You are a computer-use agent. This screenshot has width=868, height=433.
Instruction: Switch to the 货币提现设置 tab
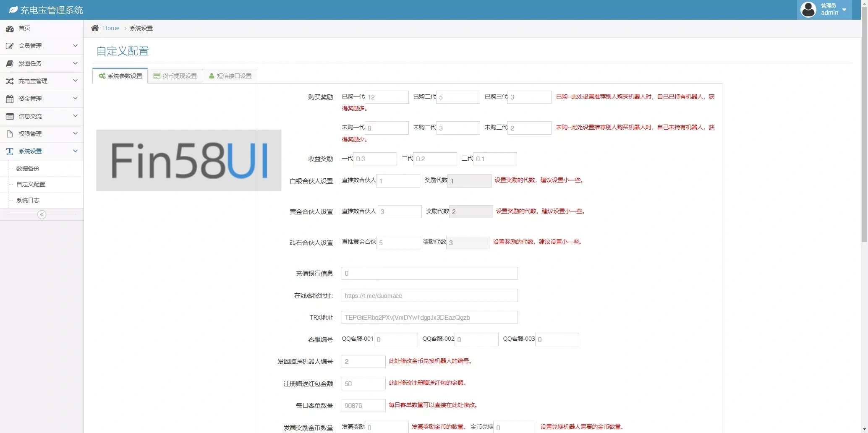point(175,76)
